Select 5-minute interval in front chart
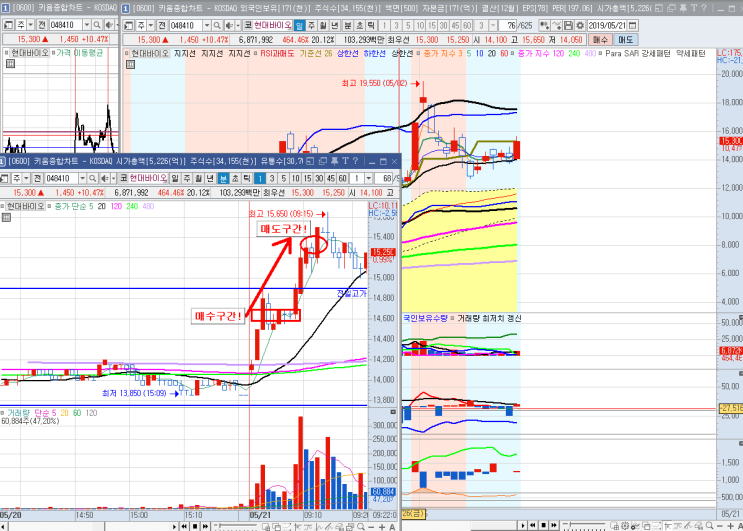This screenshot has width=743, height=531. click(x=283, y=178)
